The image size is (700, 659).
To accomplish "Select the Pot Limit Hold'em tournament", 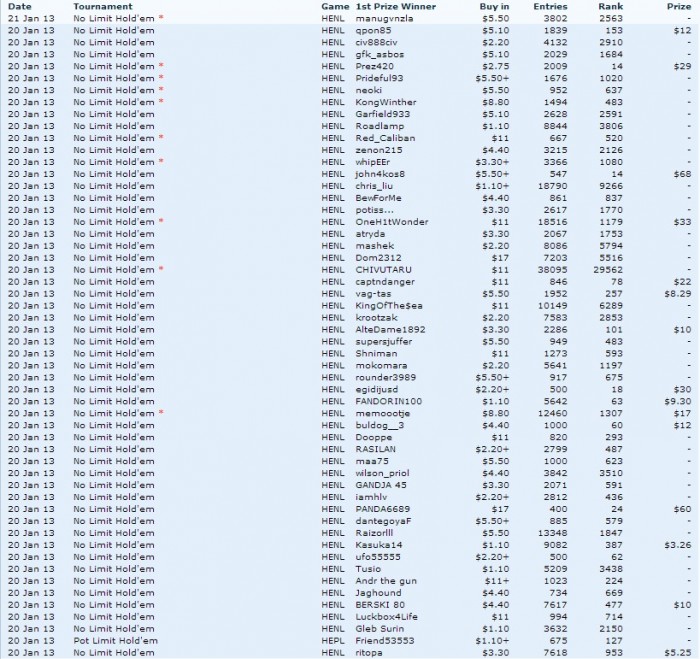I will pyautogui.click(x=116, y=642).
